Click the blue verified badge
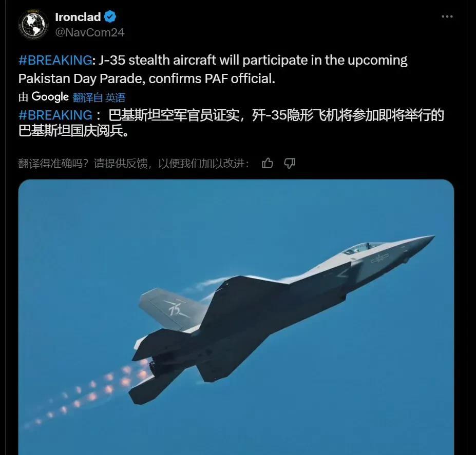Viewport: 476px width, 455px height. click(x=110, y=17)
